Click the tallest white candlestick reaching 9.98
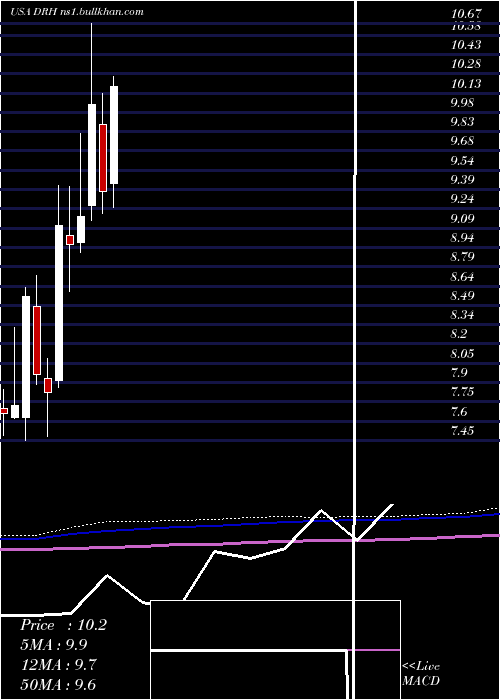 pyautogui.click(x=92, y=155)
